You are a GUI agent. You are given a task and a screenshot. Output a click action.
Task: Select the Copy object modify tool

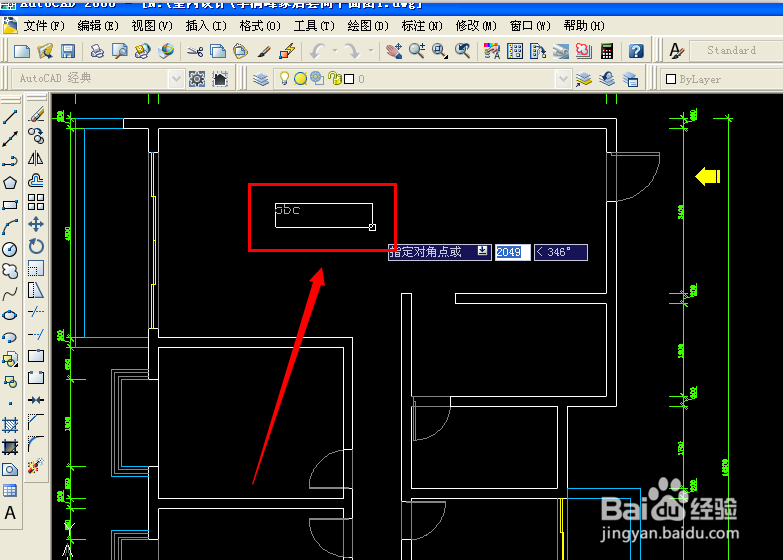pos(36,136)
